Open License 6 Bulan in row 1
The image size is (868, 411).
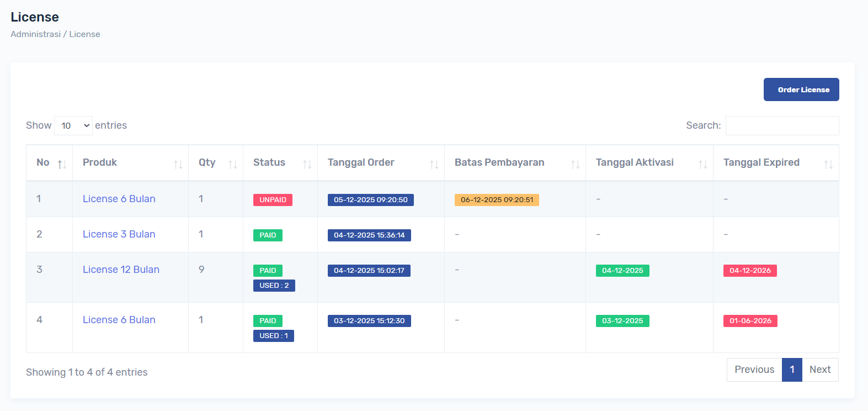[x=119, y=199]
